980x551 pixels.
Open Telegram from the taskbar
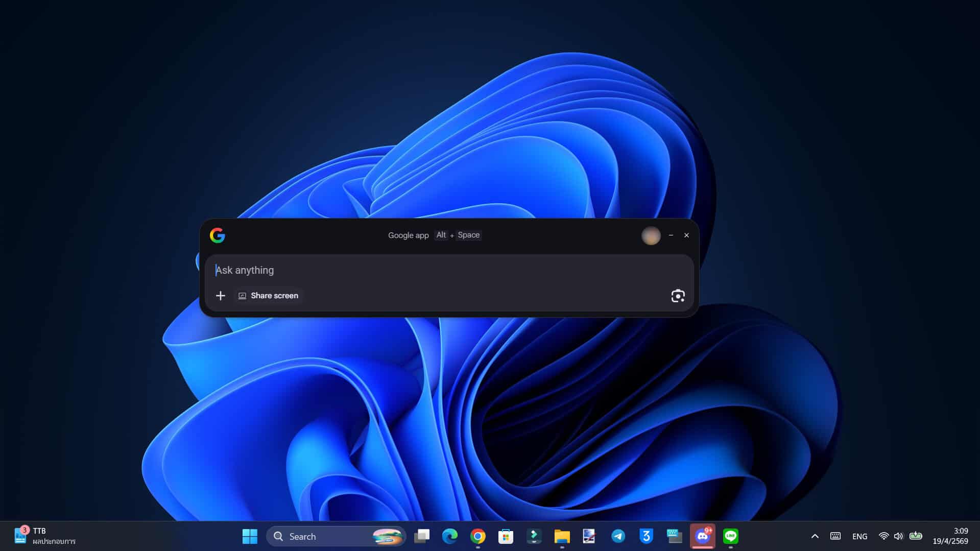(x=618, y=536)
